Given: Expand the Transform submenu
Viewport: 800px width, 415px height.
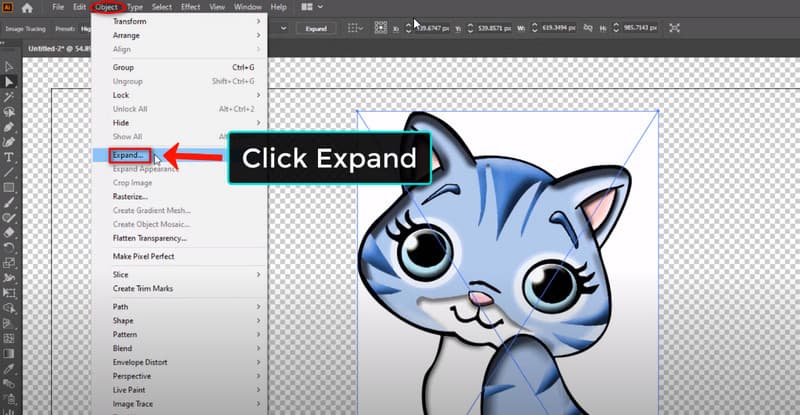Looking at the screenshot, I should click(x=180, y=21).
